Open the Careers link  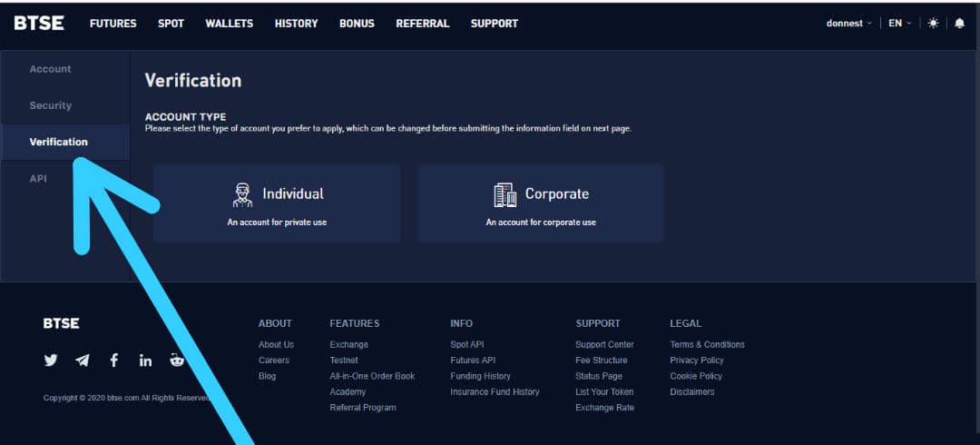(x=274, y=360)
